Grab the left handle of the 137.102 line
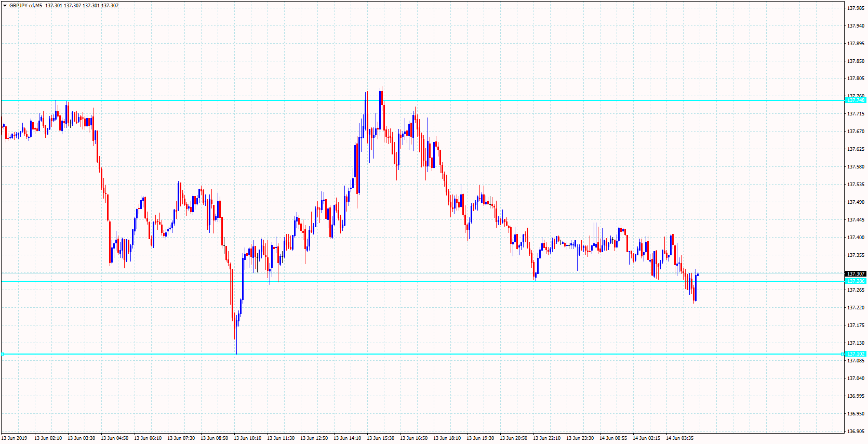 coord(3,354)
